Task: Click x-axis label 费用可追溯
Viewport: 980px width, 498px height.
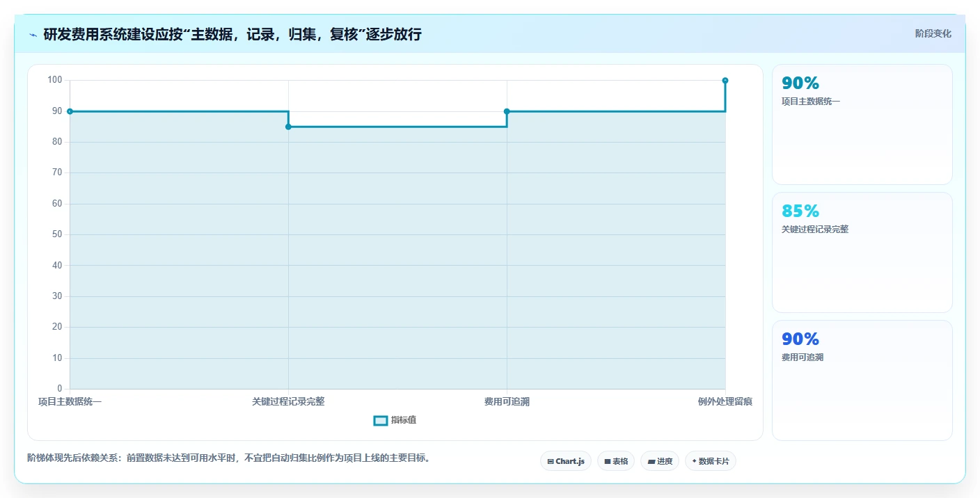Action: (x=507, y=402)
